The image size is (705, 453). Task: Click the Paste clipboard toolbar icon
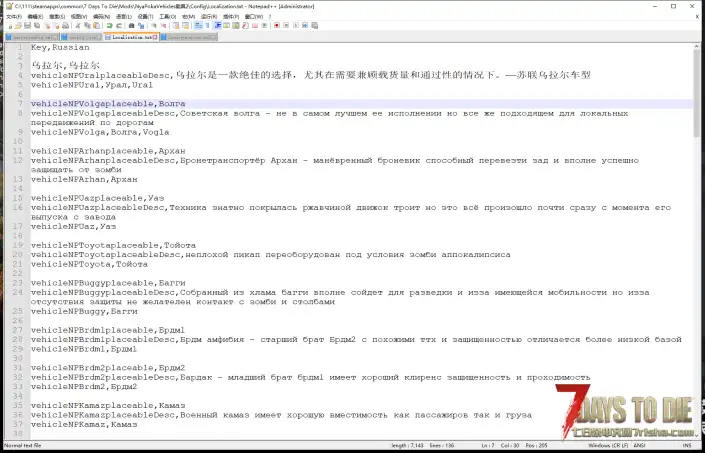(97, 26)
